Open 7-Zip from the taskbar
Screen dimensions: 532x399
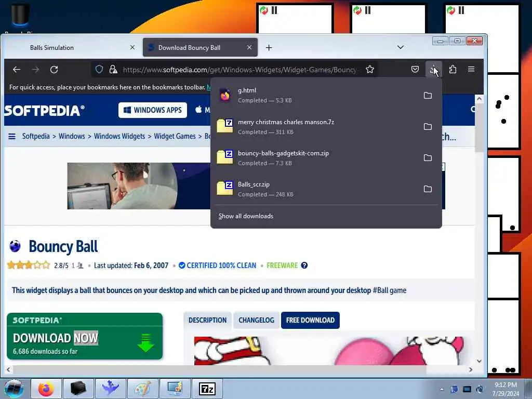click(x=207, y=389)
